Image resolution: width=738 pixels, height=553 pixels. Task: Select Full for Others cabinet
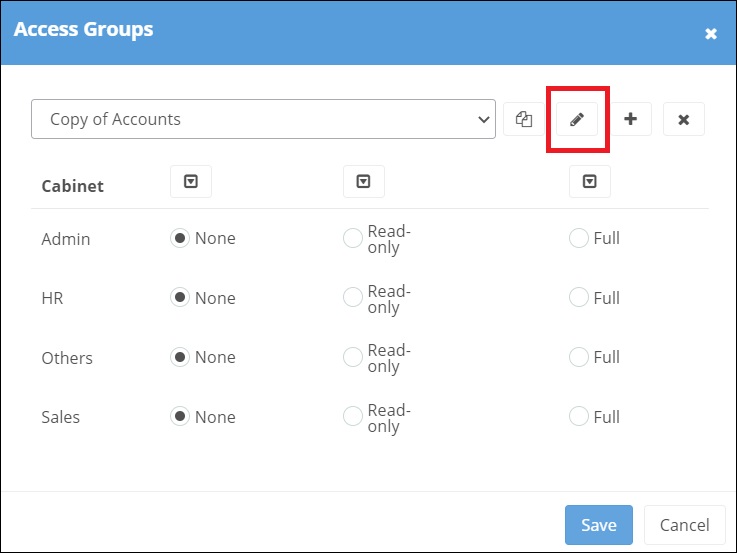(x=578, y=357)
